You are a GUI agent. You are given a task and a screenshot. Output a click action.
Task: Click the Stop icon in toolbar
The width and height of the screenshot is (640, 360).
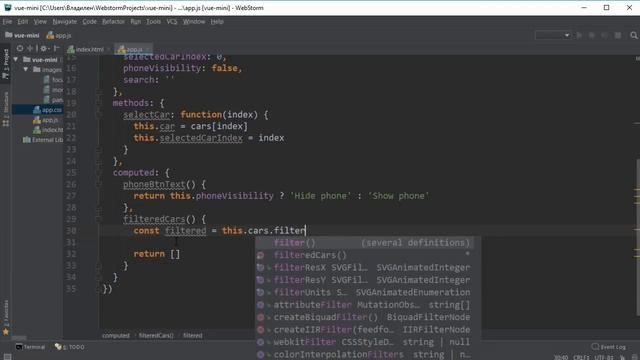click(x=618, y=36)
